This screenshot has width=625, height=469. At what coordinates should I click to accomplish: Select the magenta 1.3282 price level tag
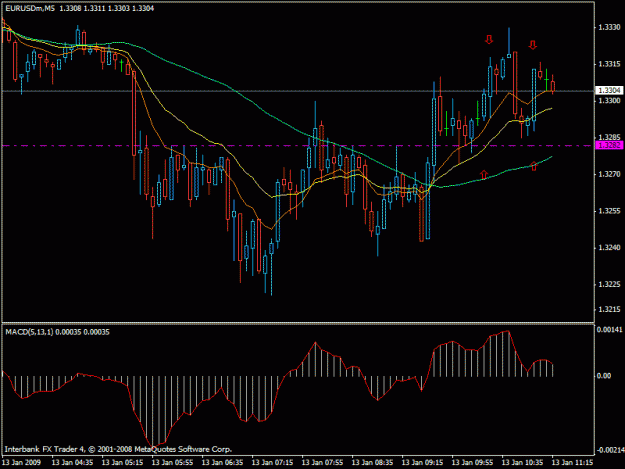(x=609, y=145)
